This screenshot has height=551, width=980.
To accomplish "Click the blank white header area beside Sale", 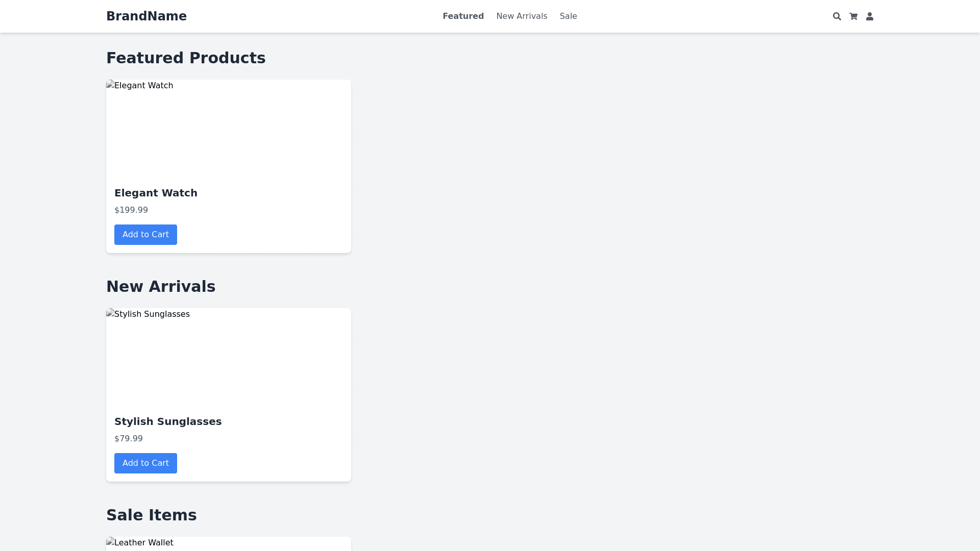I will click(704, 16).
